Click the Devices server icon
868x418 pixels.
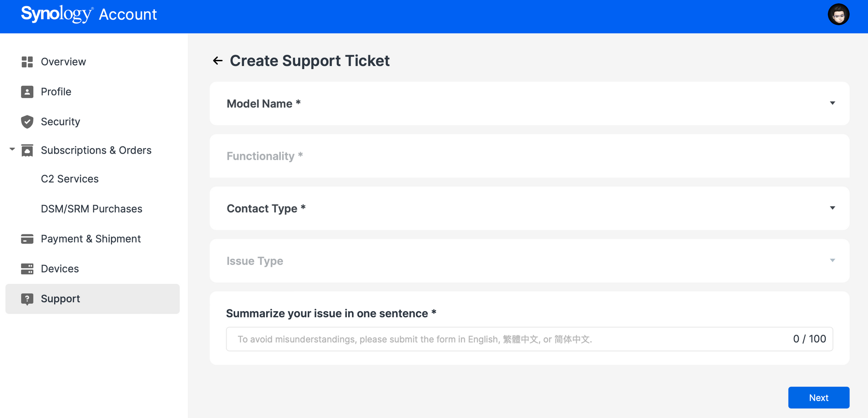tap(27, 269)
